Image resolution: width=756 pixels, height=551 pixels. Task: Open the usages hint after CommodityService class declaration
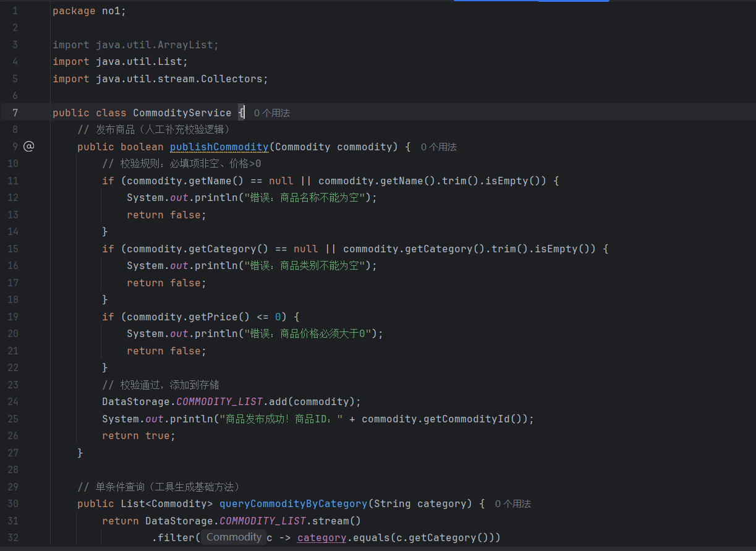pyautogui.click(x=272, y=113)
